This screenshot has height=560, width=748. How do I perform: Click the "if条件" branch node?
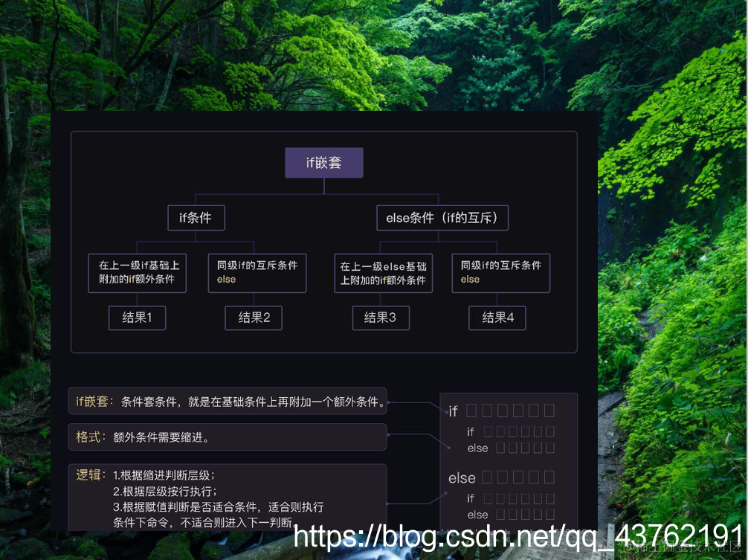(196, 218)
